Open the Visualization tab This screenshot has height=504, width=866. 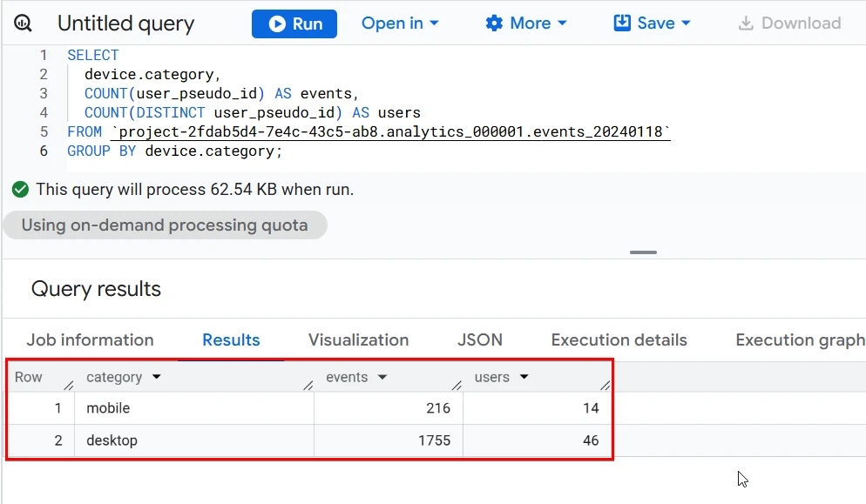tap(358, 340)
